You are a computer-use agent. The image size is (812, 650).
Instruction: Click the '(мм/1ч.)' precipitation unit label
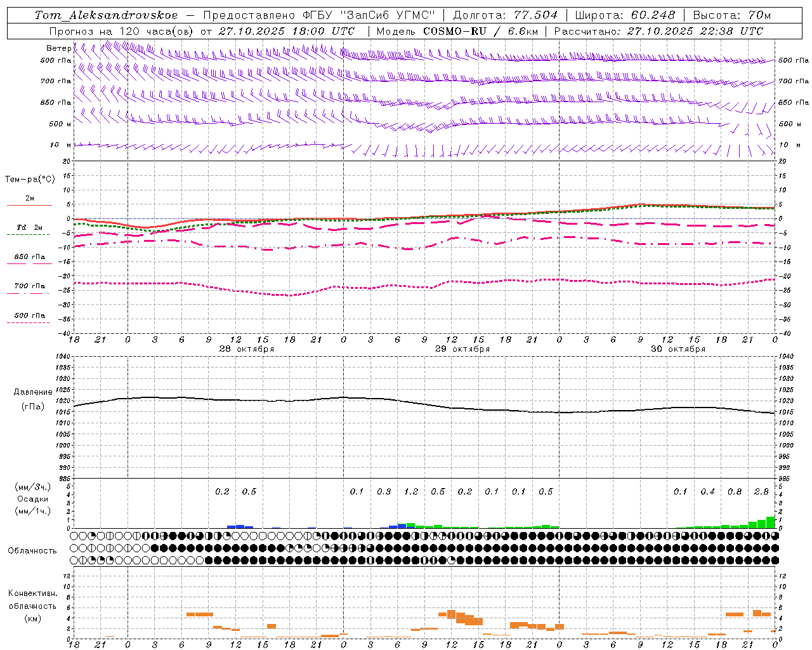point(33,511)
